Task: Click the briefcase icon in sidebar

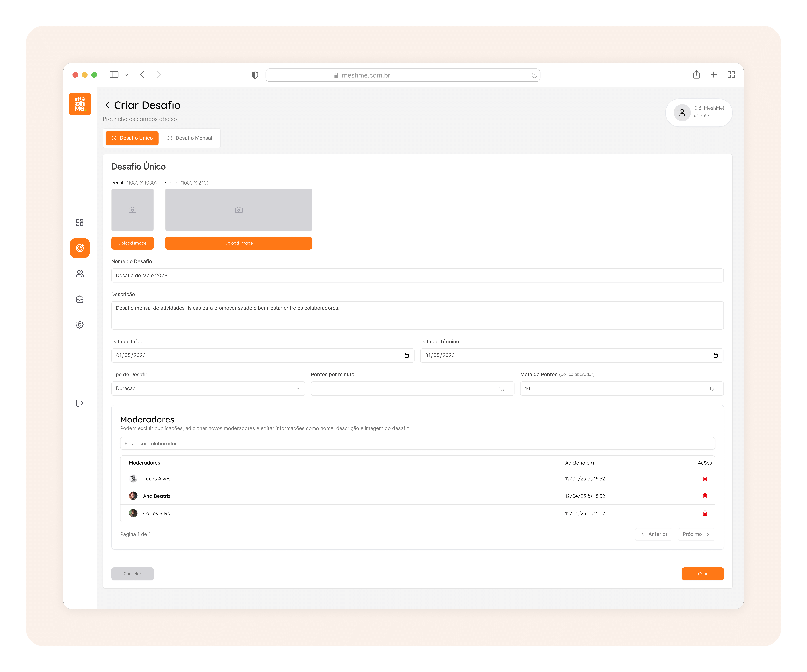Action: click(x=80, y=299)
